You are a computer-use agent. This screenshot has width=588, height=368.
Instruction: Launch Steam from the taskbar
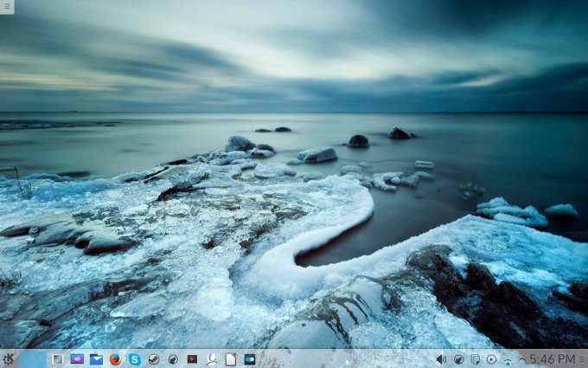pos(154,358)
